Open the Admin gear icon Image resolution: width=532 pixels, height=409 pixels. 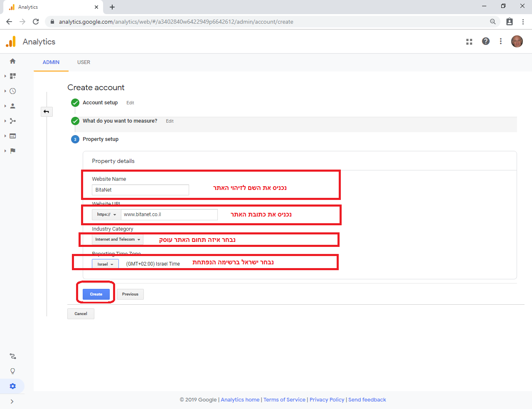coord(12,386)
